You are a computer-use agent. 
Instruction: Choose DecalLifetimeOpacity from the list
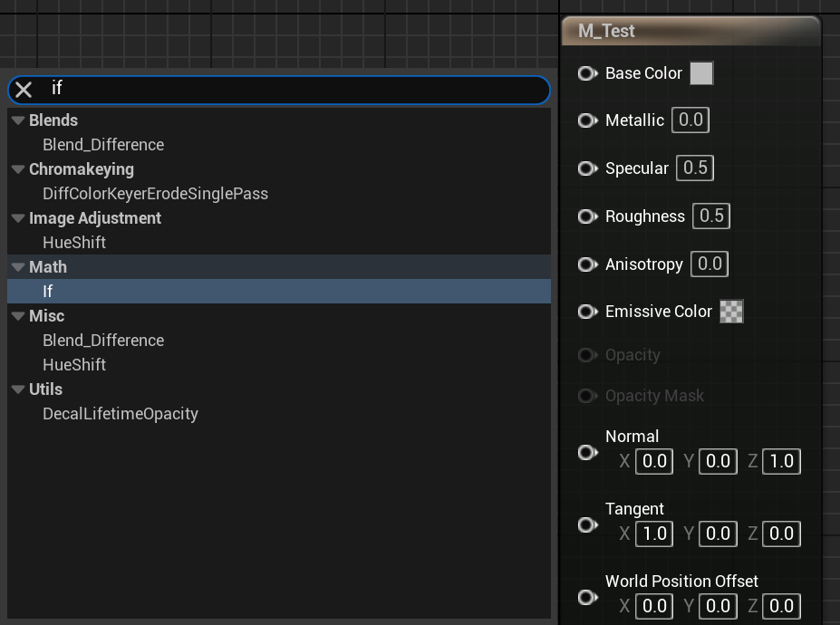[120, 414]
